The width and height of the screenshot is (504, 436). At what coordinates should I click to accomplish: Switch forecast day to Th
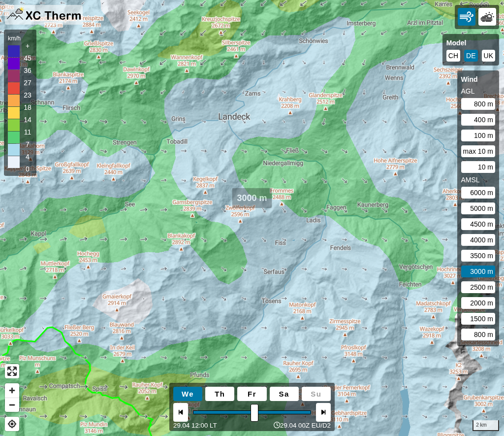pyautogui.click(x=220, y=394)
